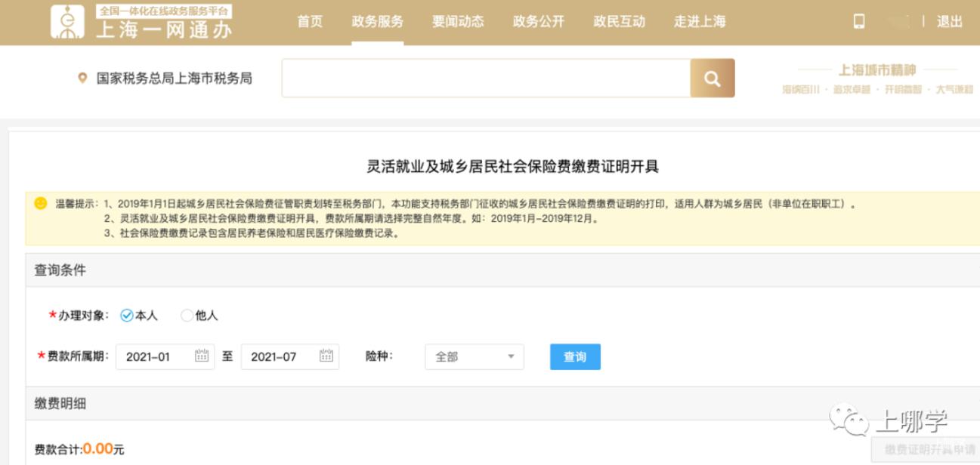This screenshot has width=980, height=465.
Task: Select the 他人 radio option
Action: 187,316
